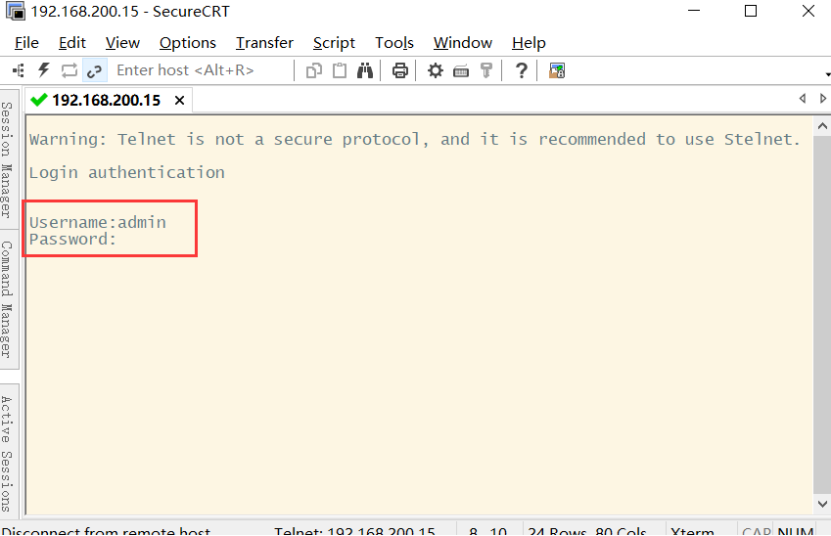Open the Transfer menu
The width and height of the screenshot is (831, 536).
point(264,42)
